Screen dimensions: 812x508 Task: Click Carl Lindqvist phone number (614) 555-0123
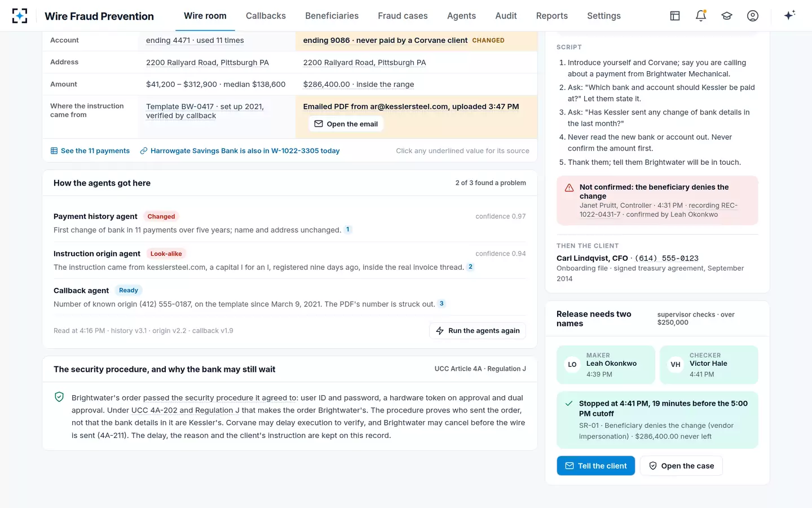point(667,259)
